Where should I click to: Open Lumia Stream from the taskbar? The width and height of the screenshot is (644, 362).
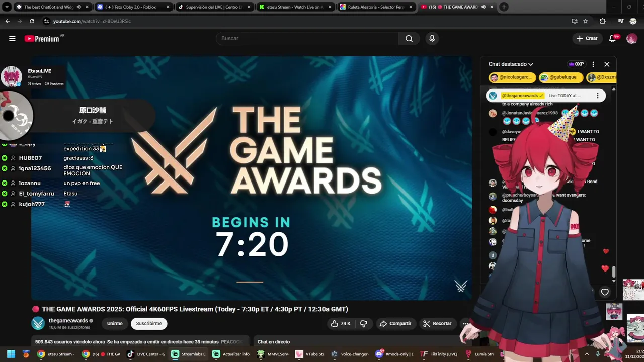(479, 354)
